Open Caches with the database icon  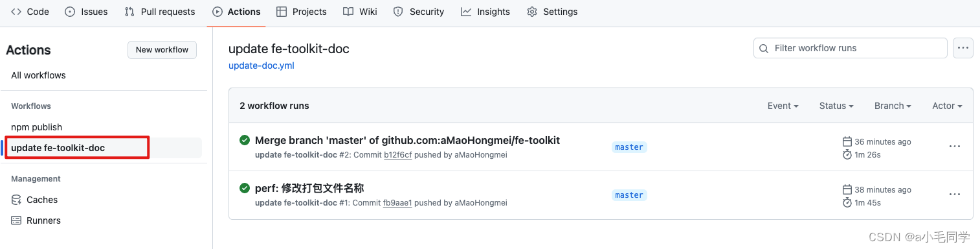point(34,200)
